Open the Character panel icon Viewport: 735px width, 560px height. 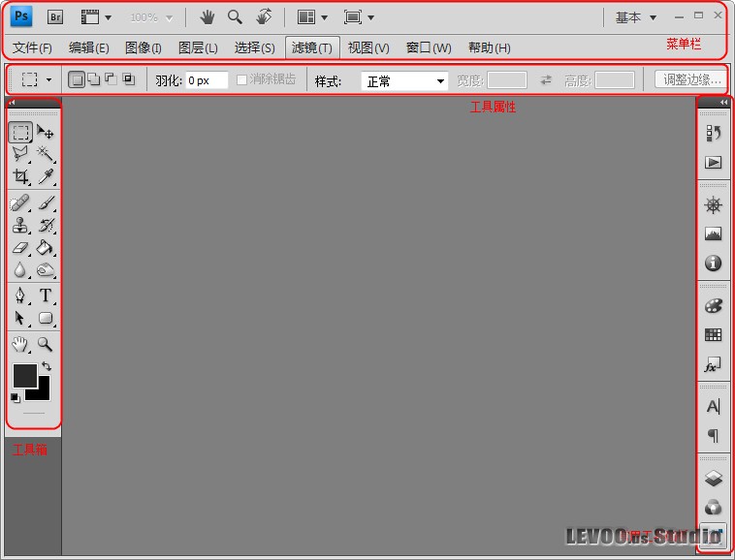(x=713, y=406)
